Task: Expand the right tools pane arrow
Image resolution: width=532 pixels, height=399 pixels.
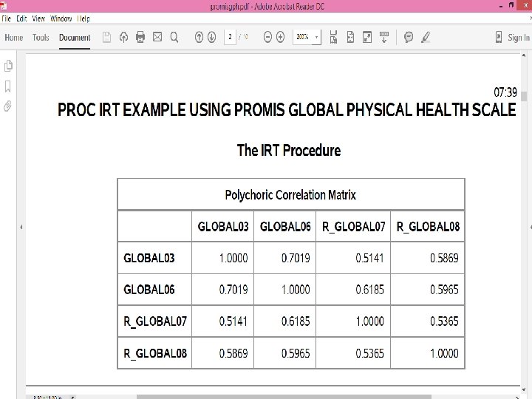Action: pos(531,227)
